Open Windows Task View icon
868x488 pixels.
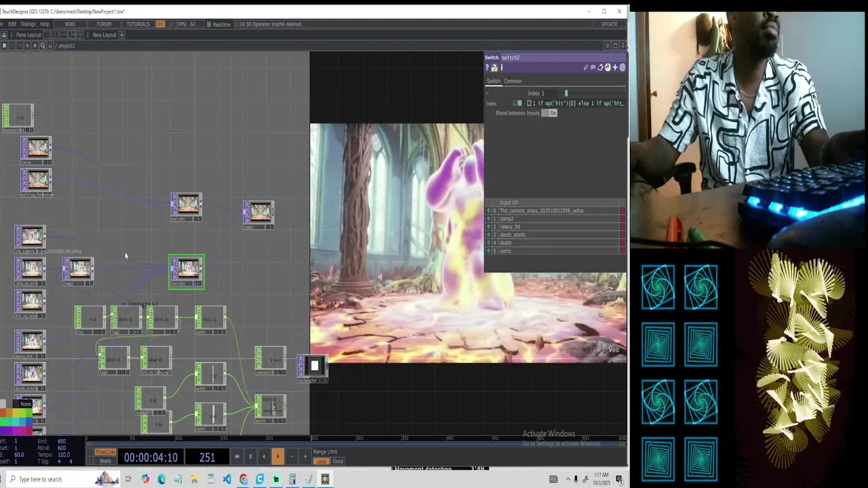tap(129, 479)
